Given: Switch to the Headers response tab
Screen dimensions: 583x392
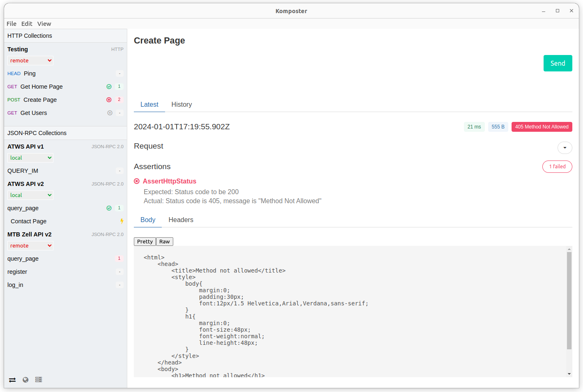Looking at the screenshot, I should [x=181, y=220].
